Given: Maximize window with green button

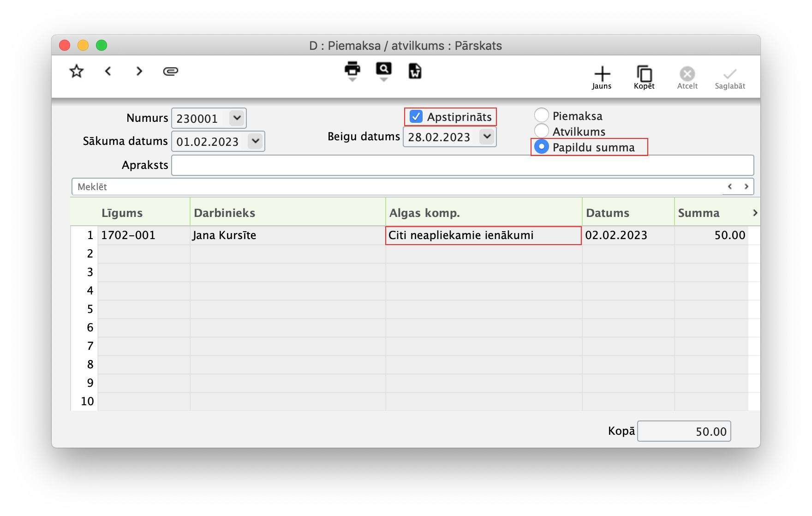Looking at the screenshot, I should coord(101,45).
